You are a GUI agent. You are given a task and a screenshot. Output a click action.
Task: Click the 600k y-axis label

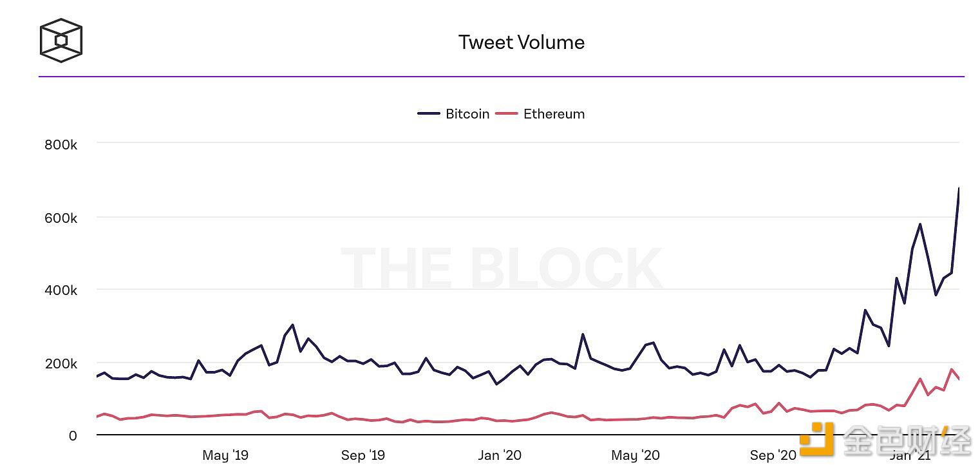point(61,218)
